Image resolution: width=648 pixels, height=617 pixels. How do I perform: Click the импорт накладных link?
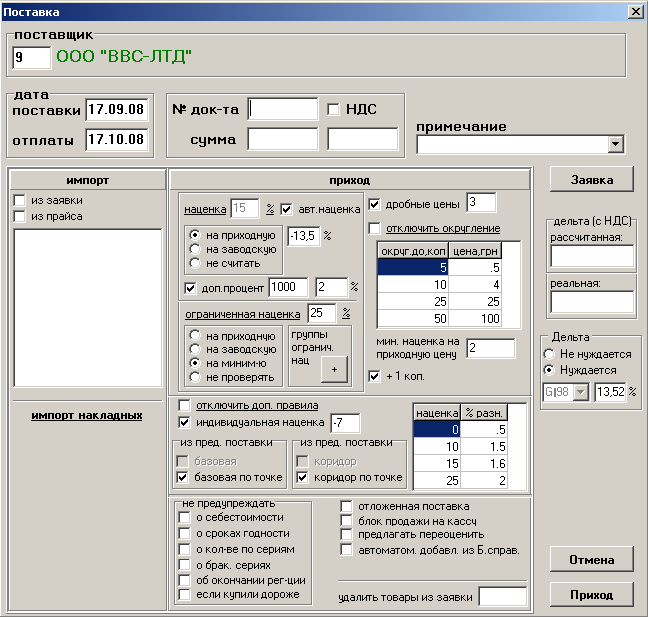click(87, 416)
